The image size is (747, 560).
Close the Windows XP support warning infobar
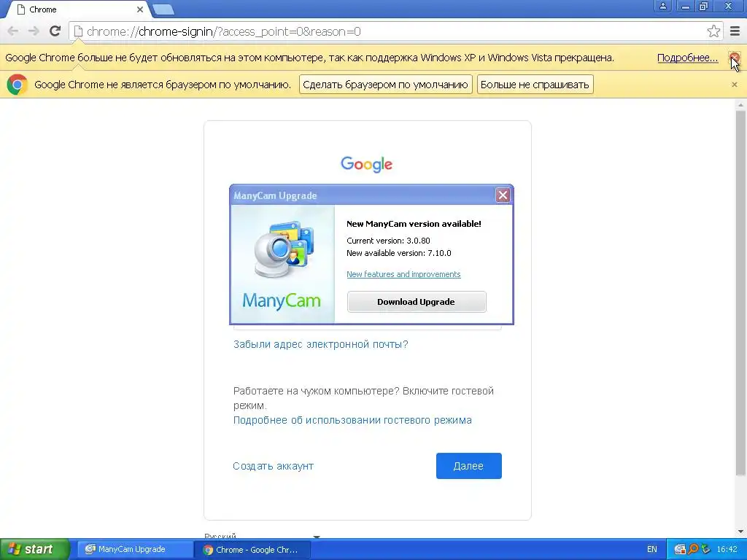(735, 58)
